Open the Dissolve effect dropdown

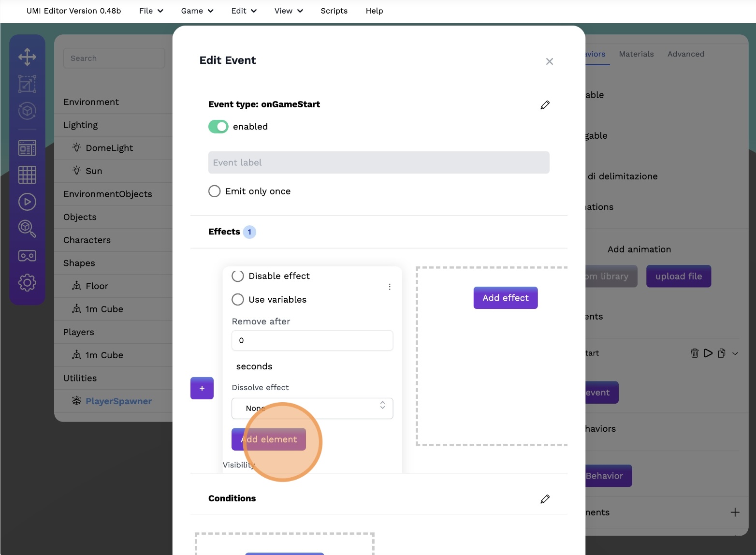click(312, 408)
